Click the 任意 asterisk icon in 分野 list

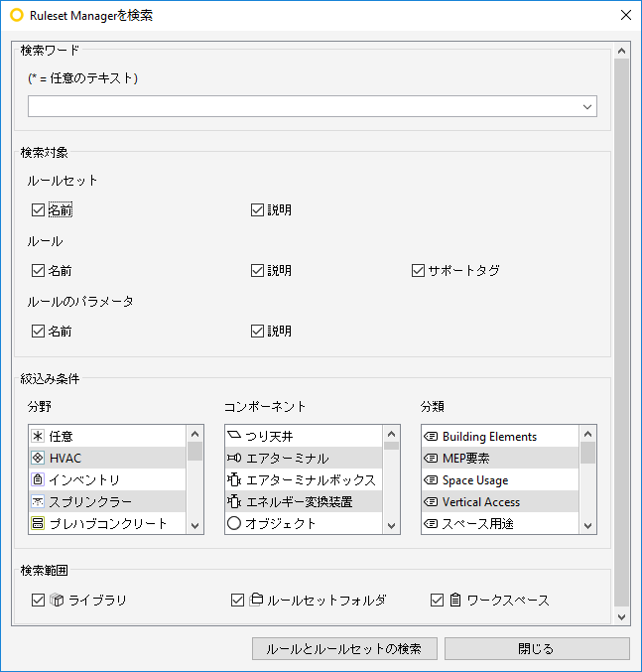38,437
